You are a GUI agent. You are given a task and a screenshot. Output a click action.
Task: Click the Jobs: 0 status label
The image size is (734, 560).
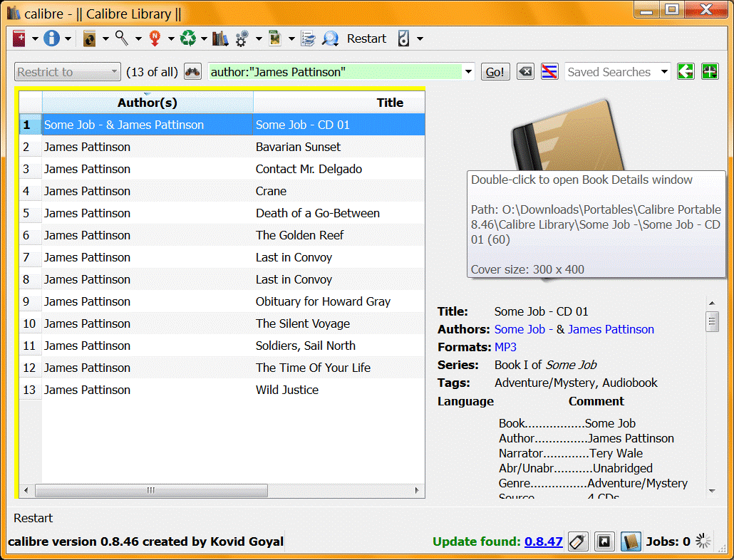coord(668,541)
